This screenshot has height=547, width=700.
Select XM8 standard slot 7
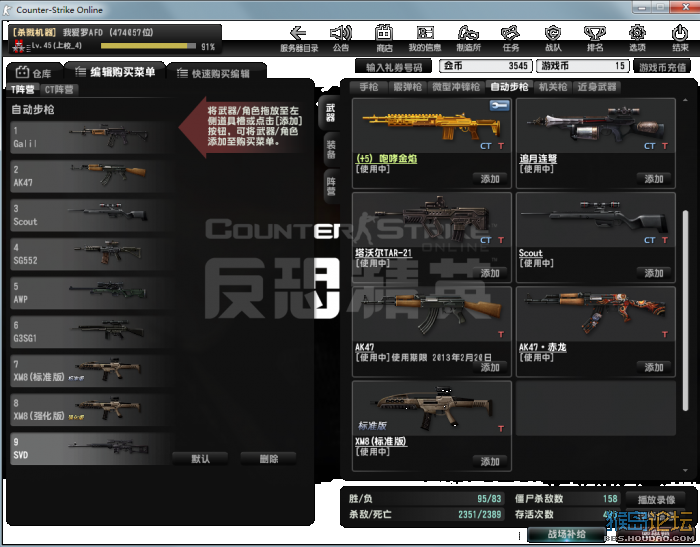tap(92, 371)
